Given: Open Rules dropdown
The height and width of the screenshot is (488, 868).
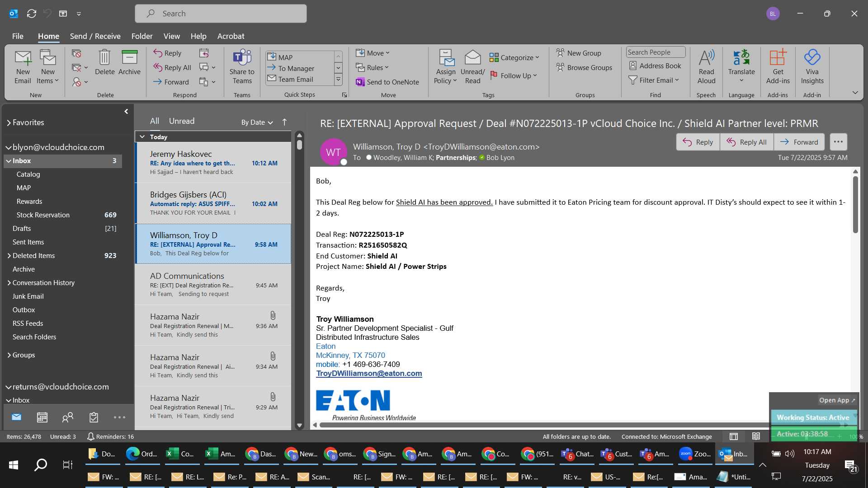Looking at the screenshot, I should tap(372, 68).
